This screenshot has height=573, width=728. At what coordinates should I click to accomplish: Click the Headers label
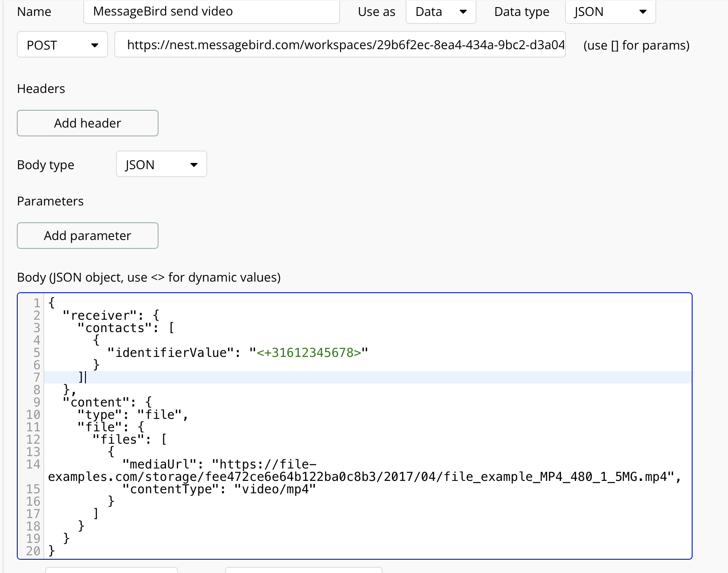41,89
